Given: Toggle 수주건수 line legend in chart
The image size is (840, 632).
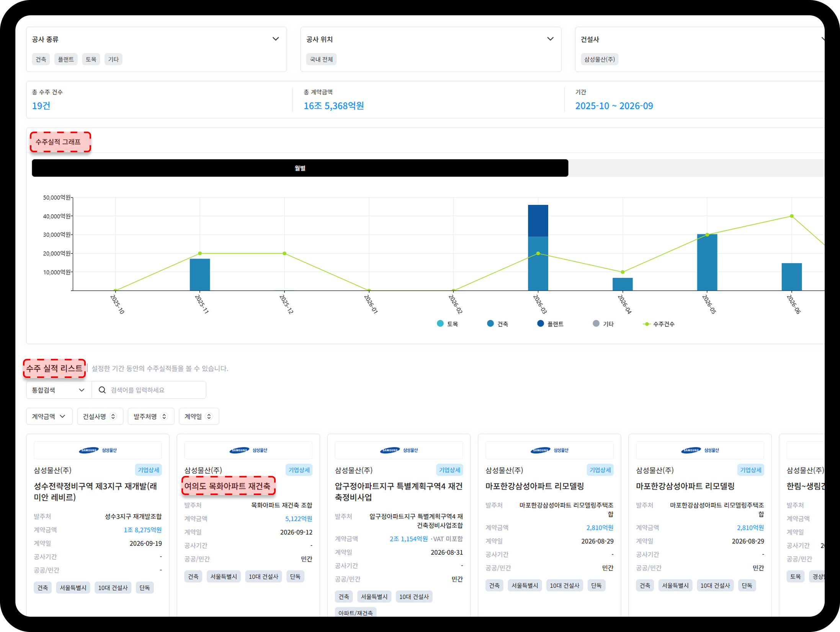Looking at the screenshot, I should click(x=659, y=324).
